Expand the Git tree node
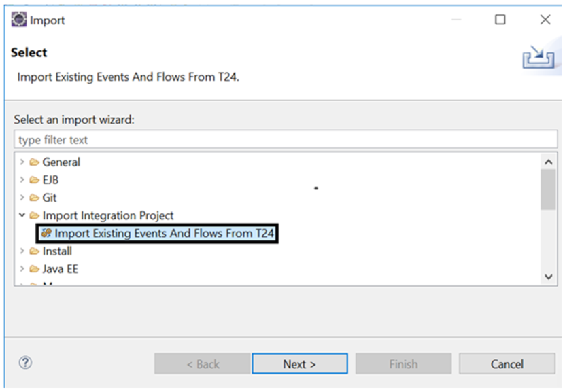This screenshot has width=565, height=392. tap(22, 198)
